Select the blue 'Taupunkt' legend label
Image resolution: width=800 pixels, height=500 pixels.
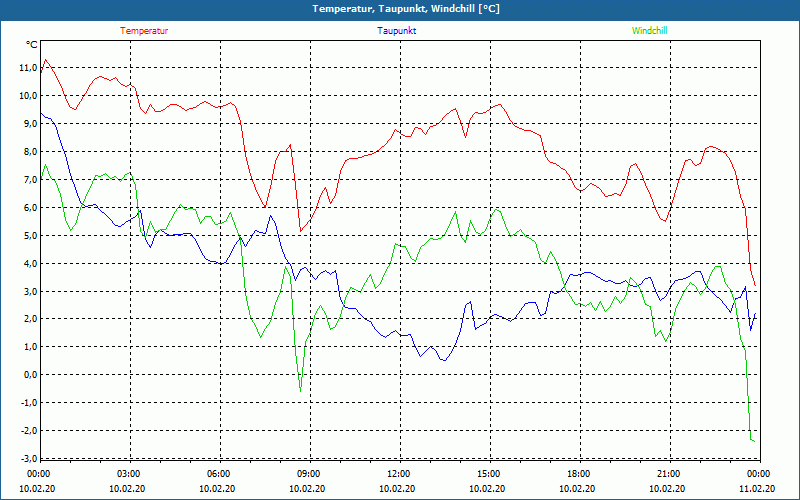pos(396,31)
